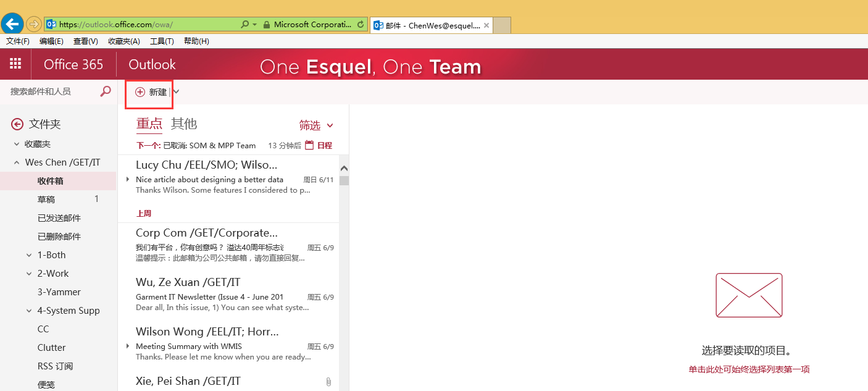The height and width of the screenshot is (391, 868).
Task: Open the 查看(V) menu
Action: click(85, 41)
